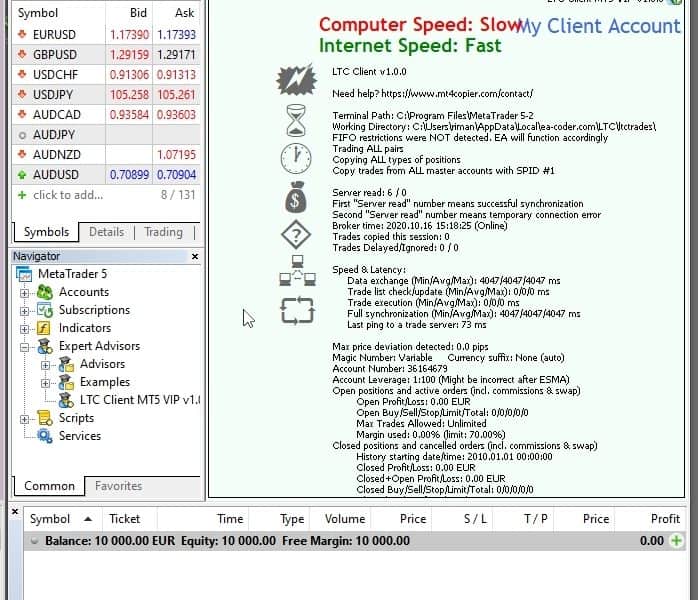Click the GBPUSD direction arrow icon

[x=22, y=54]
